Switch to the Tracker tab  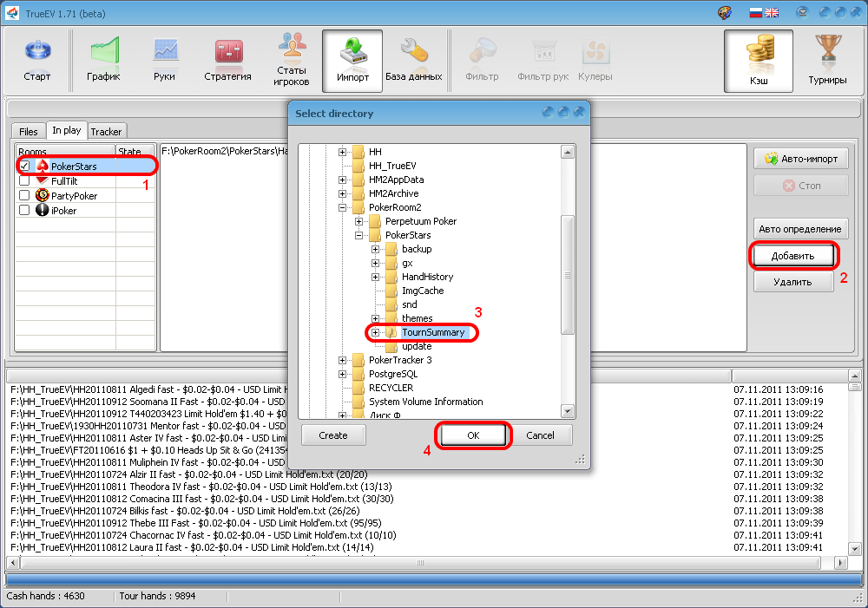coord(106,131)
